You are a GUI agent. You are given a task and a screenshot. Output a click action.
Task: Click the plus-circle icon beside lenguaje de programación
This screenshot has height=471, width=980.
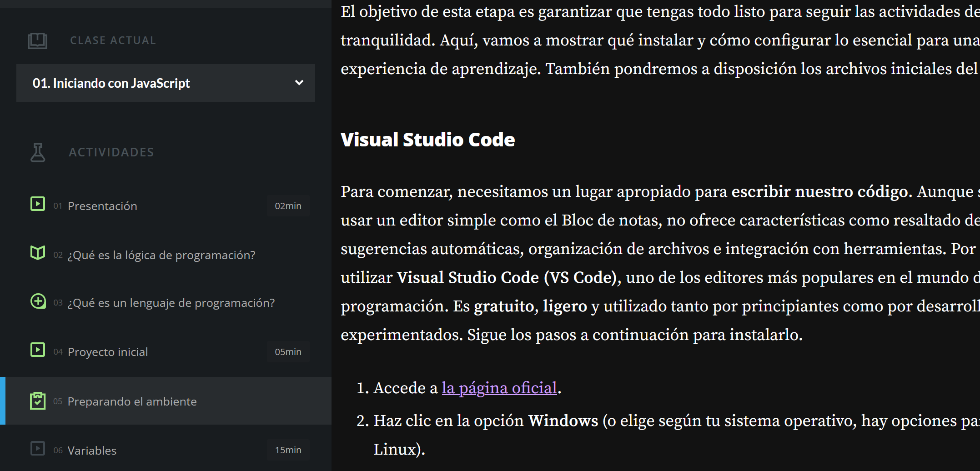38,301
